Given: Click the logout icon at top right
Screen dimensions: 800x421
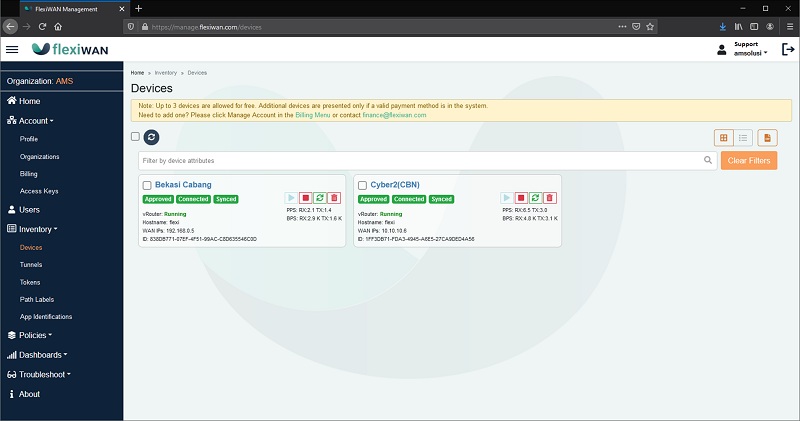Looking at the screenshot, I should [788, 49].
